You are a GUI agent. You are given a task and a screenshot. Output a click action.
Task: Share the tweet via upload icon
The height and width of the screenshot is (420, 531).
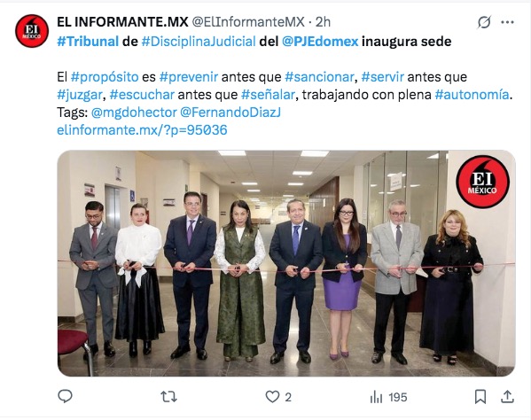pos(507,396)
